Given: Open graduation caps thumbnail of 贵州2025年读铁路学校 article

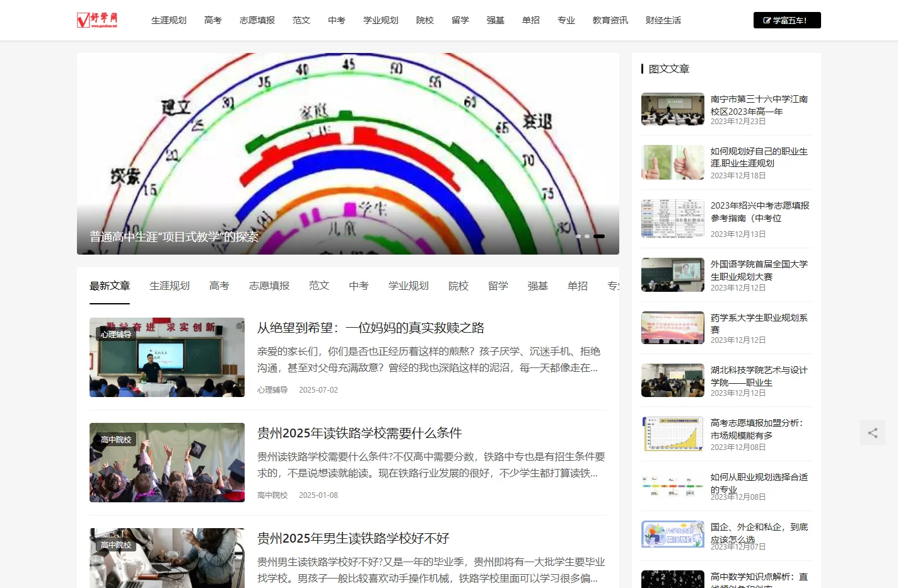Looking at the screenshot, I should 167,463.
